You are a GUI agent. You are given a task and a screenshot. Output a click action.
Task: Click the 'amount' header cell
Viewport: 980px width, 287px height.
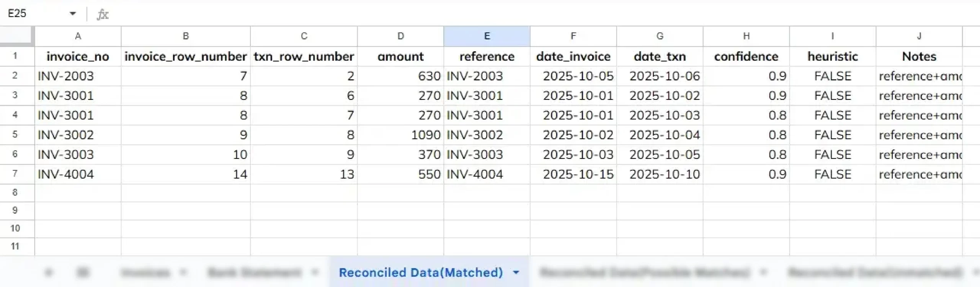400,57
